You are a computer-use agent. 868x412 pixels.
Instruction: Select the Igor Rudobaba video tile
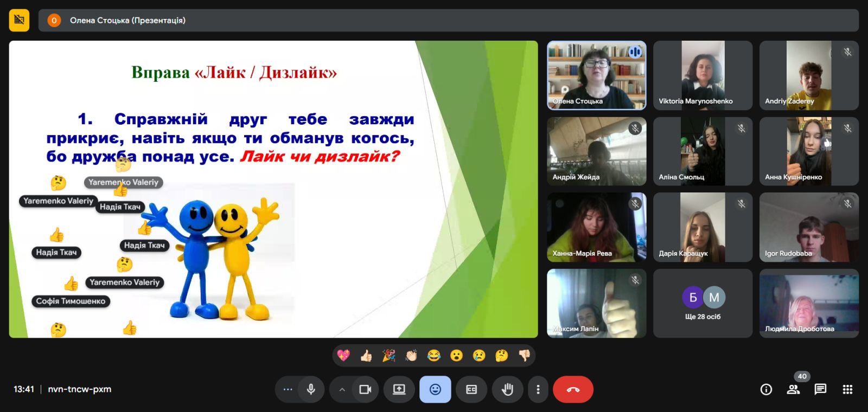809,227
